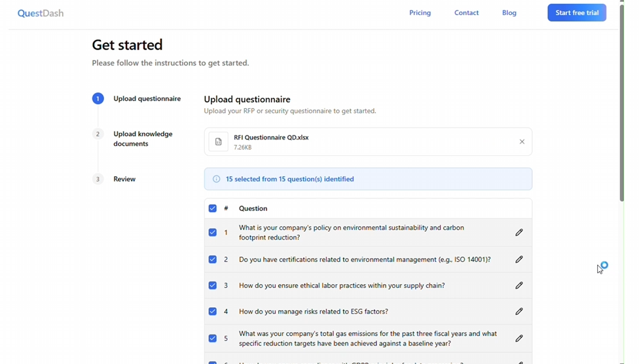Toggle the select-all questions checkbox

pyautogui.click(x=212, y=208)
